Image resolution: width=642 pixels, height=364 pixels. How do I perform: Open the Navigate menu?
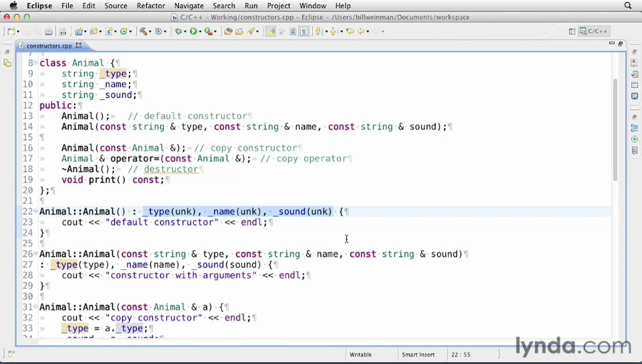(189, 6)
